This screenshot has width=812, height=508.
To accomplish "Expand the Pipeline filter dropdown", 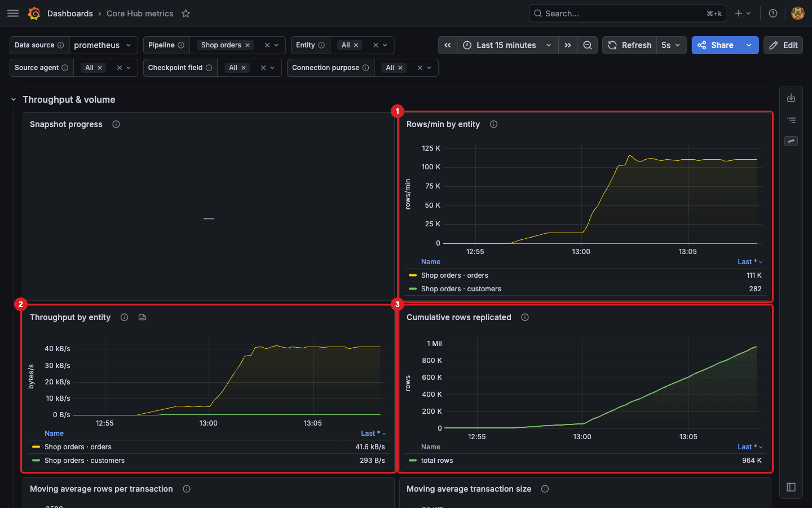I will coord(276,45).
